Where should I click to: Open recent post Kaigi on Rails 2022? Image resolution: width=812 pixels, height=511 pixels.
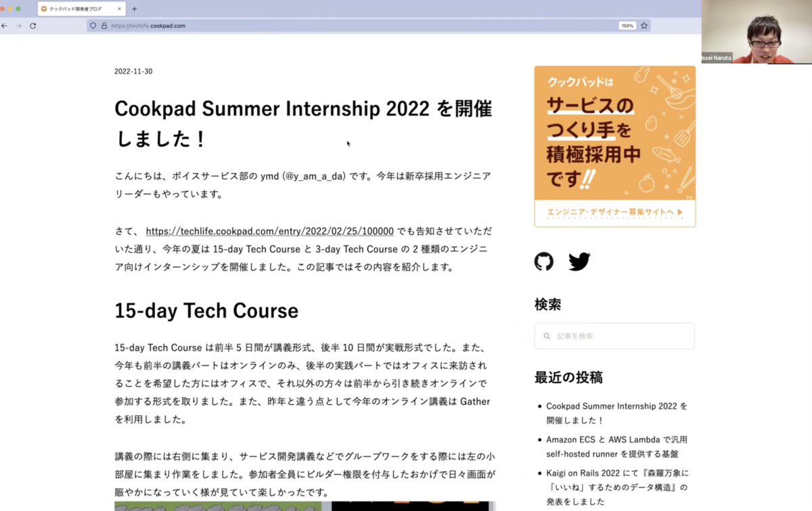tap(617, 487)
